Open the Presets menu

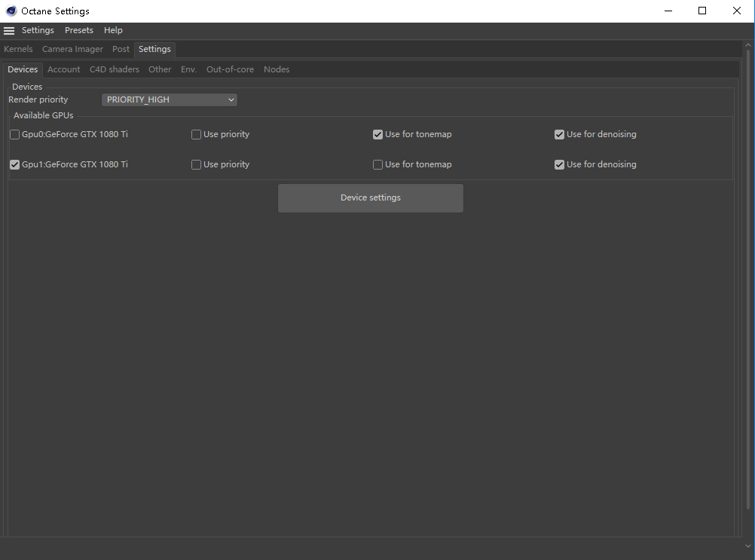[79, 30]
